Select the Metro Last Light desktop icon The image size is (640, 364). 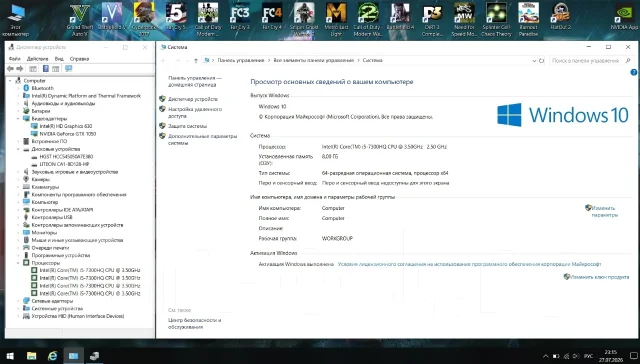pos(336,19)
